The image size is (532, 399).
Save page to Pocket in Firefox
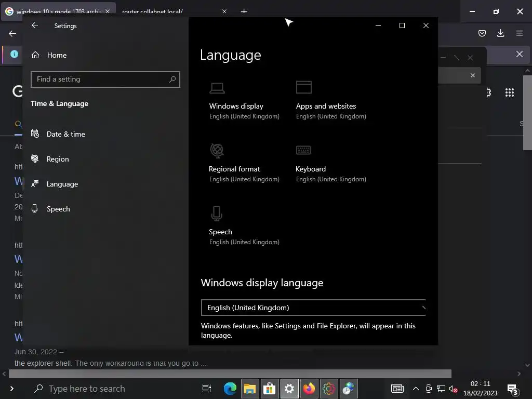point(482,33)
